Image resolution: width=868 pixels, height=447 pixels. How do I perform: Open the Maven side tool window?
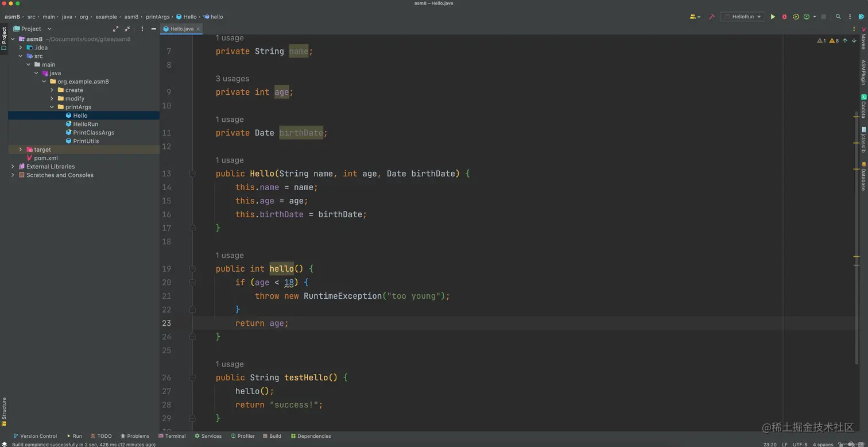point(863,38)
